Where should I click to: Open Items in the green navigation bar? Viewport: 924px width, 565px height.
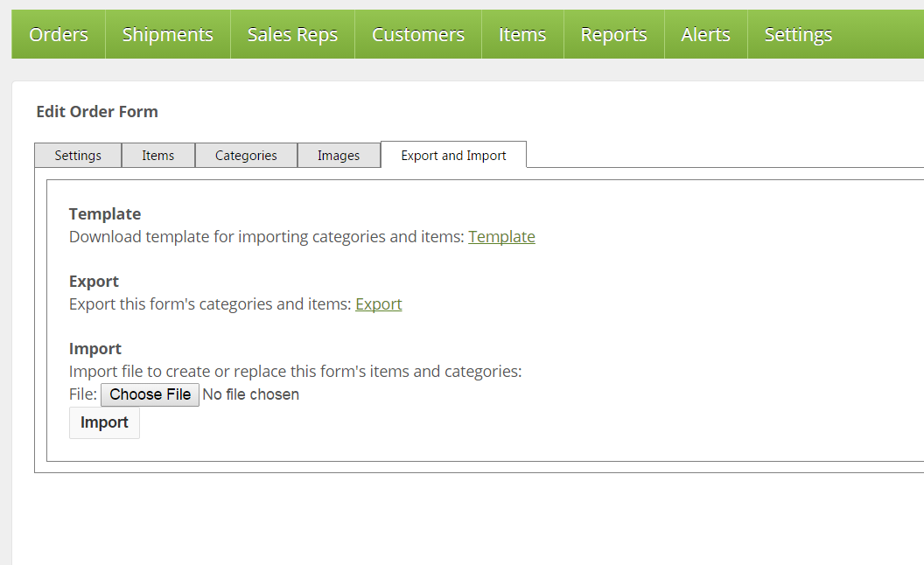521,35
